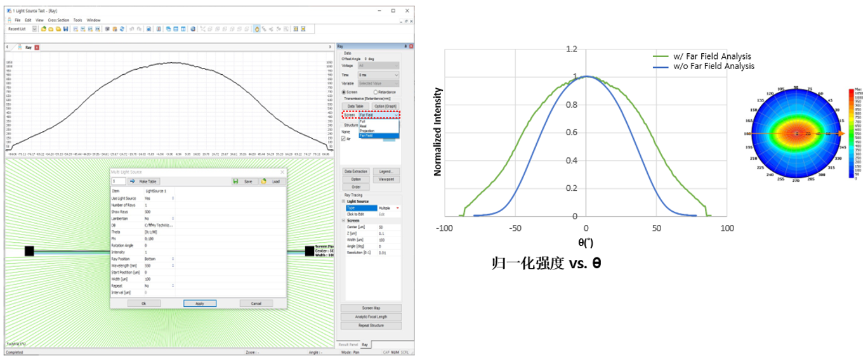Close the Ray document tab with red X

pos(37,47)
